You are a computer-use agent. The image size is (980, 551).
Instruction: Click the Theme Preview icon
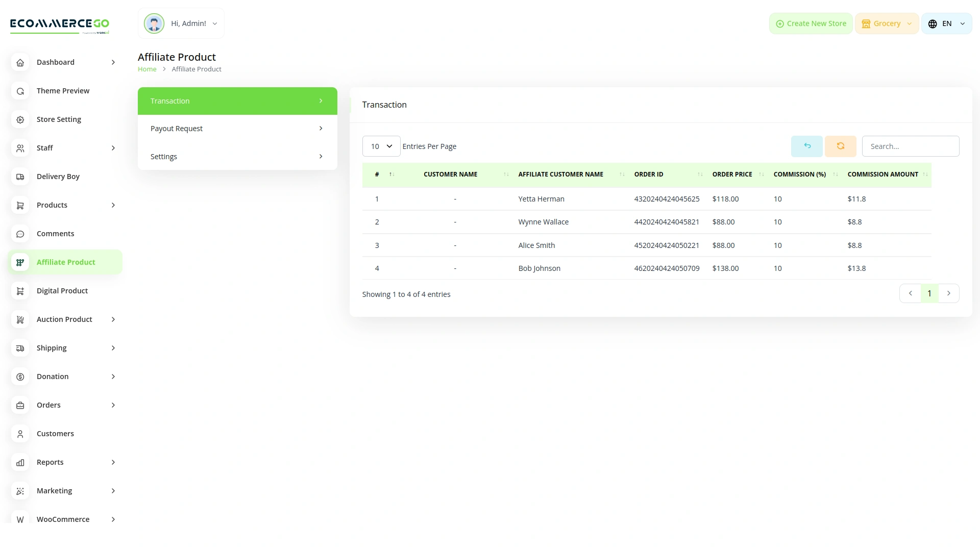[x=20, y=91]
